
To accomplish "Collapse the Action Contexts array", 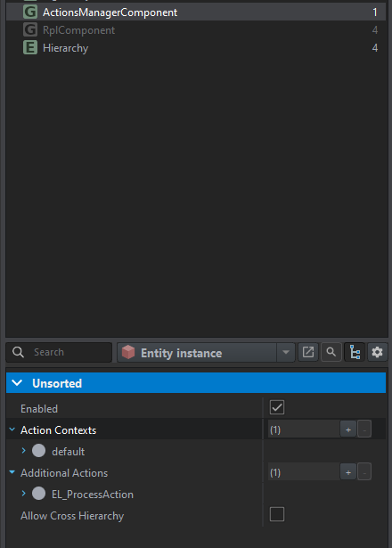I will pos(12,429).
